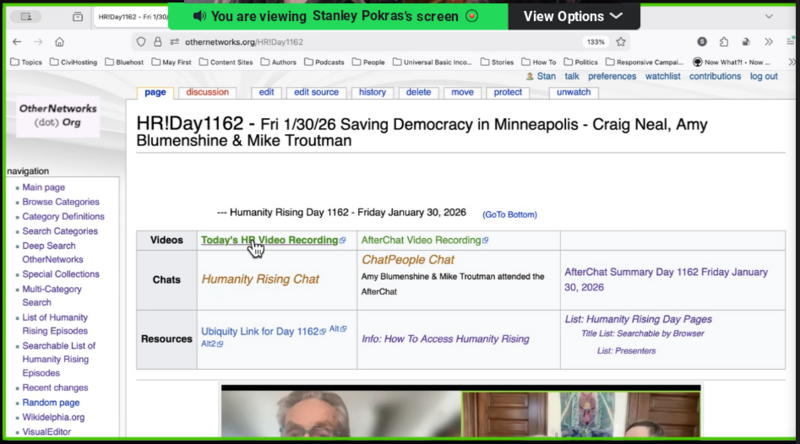Image resolution: width=800 pixels, height=444 pixels.
Task: Open Random page in navigation
Action: pyautogui.click(x=51, y=403)
